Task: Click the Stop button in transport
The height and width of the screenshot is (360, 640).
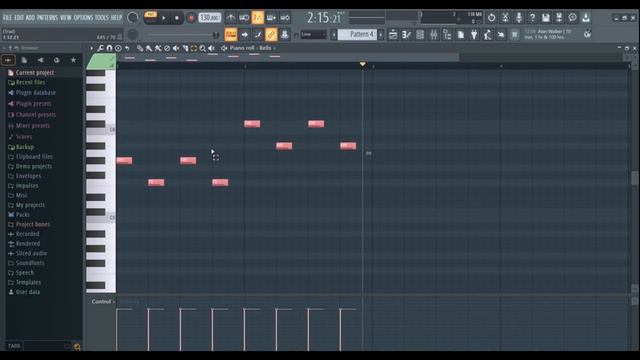Action: point(177,18)
